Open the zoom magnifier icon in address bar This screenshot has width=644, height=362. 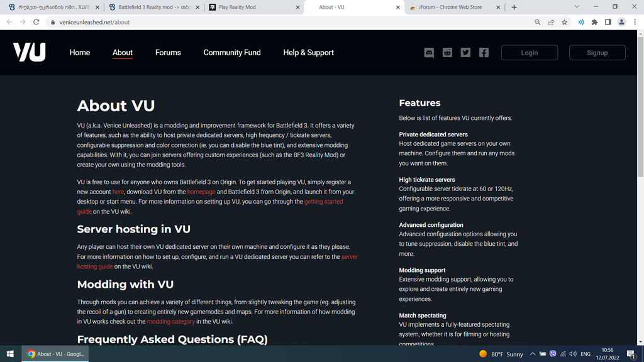point(537,22)
